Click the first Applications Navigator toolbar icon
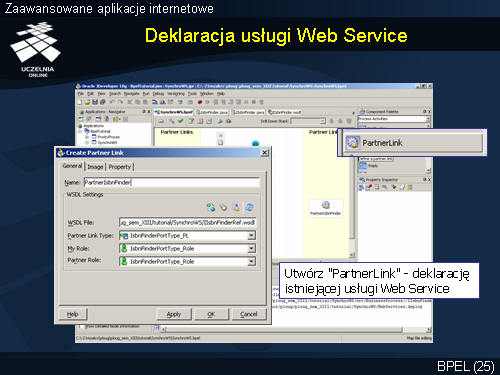 click(81, 119)
